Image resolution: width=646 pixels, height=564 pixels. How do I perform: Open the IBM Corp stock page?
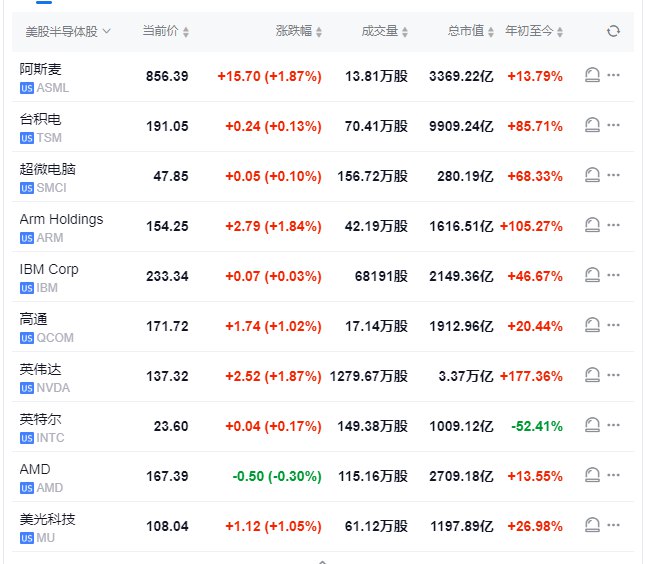(49, 269)
